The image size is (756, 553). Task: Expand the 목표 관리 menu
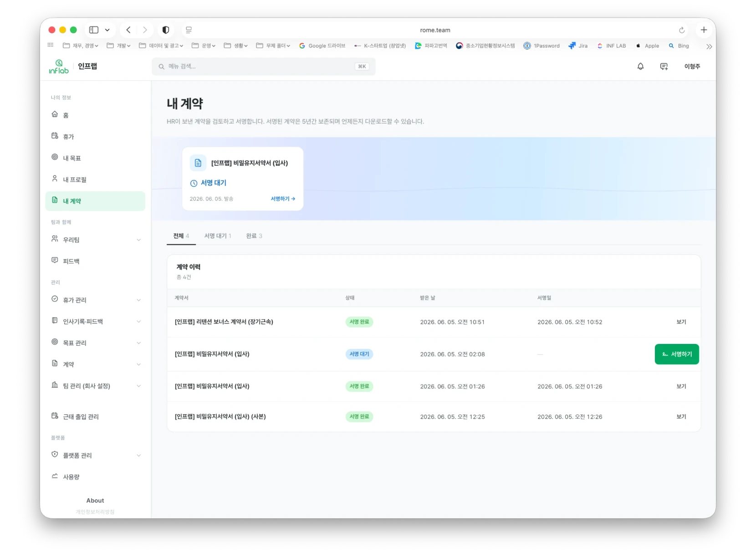pos(139,343)
